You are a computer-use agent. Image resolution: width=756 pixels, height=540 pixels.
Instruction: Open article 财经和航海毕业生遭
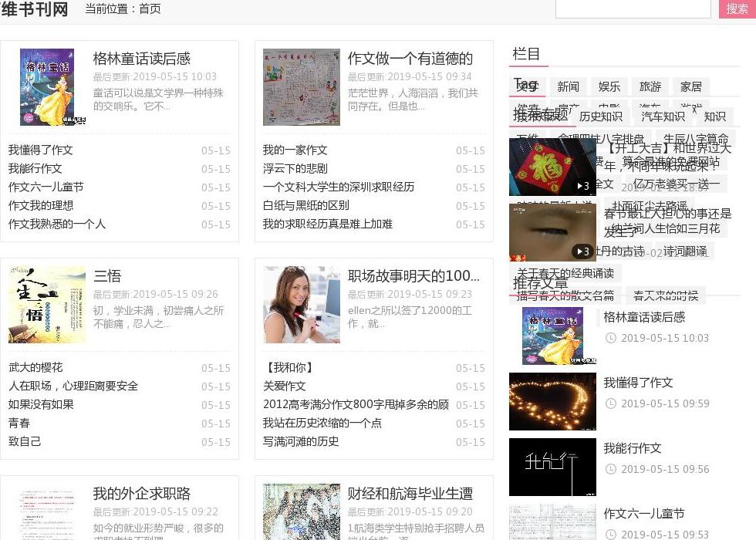410,494
